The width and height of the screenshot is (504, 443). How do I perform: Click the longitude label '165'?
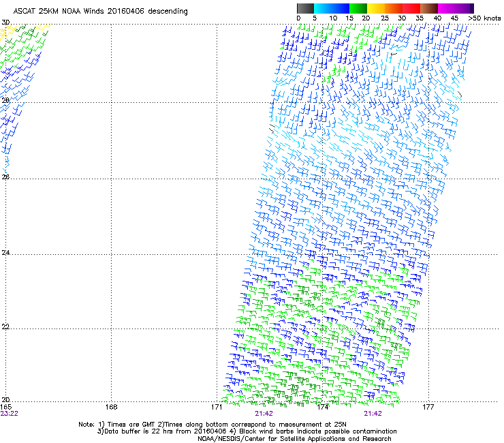tap(6, 407)
